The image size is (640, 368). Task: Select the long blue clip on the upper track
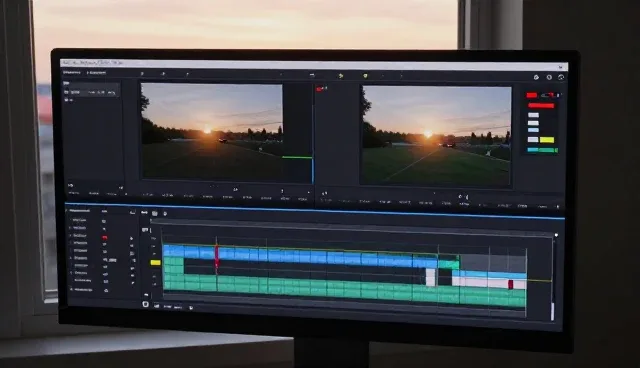[x=301, y=256]
